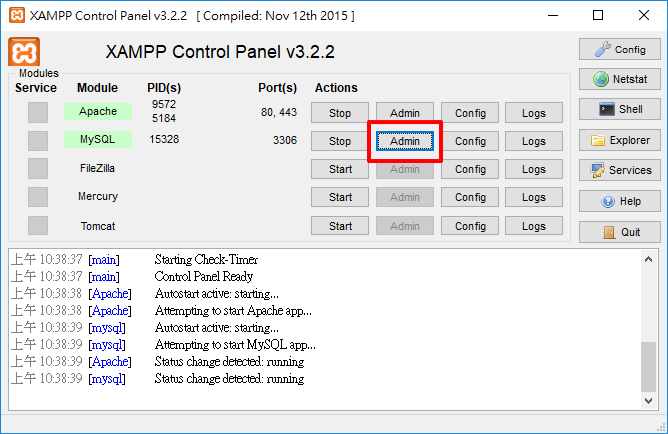The height and width of the screenshot is (434, 668).
Task: Open MySQL Admin (phpMyAdmin)
Action: [405, 141]
